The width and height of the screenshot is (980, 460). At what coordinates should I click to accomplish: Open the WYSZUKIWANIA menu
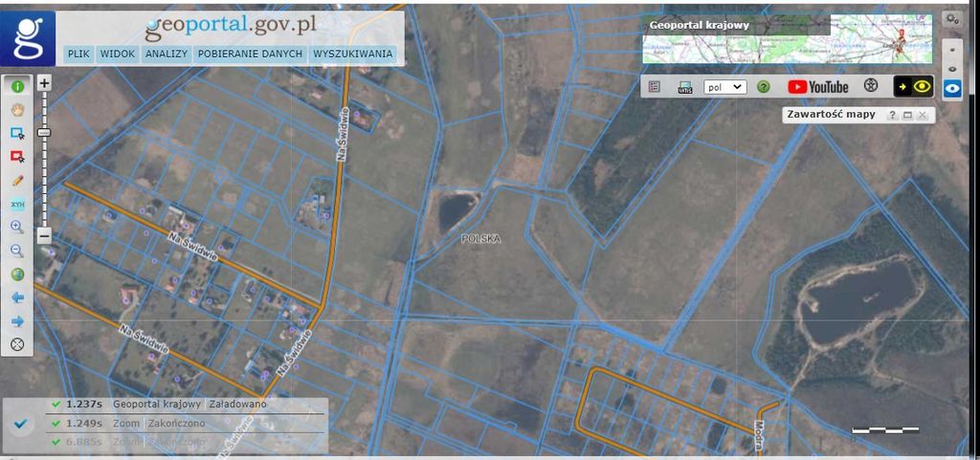(352, 55)
